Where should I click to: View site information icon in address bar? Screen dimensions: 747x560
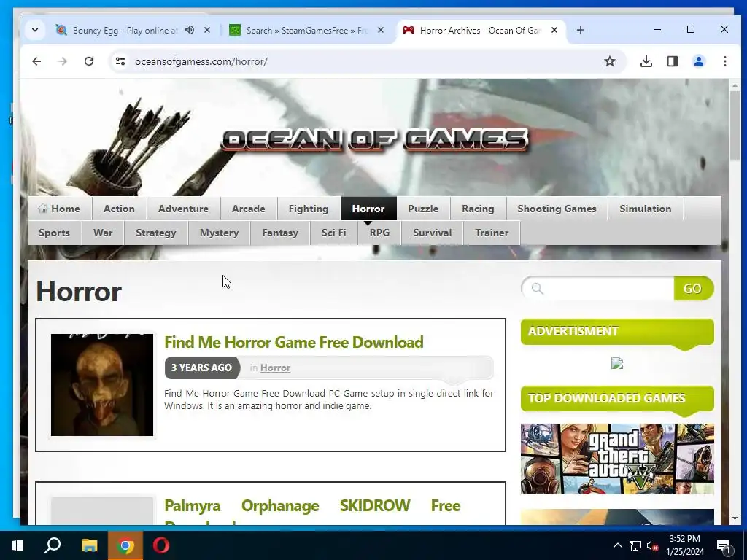120,61
